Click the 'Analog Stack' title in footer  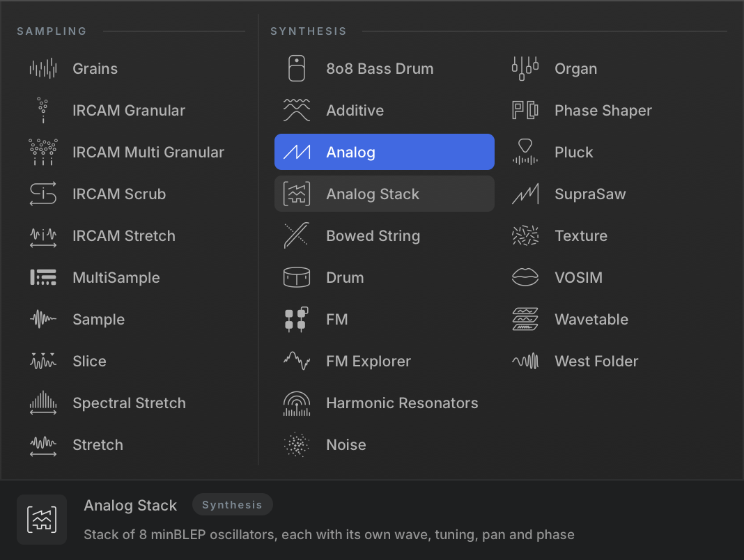[130, 506]
